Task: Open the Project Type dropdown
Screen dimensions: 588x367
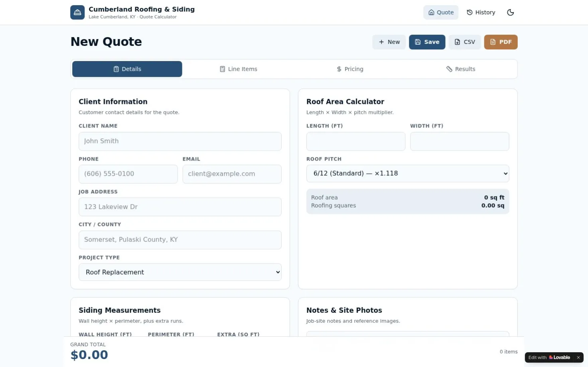Action: [180, 272]
